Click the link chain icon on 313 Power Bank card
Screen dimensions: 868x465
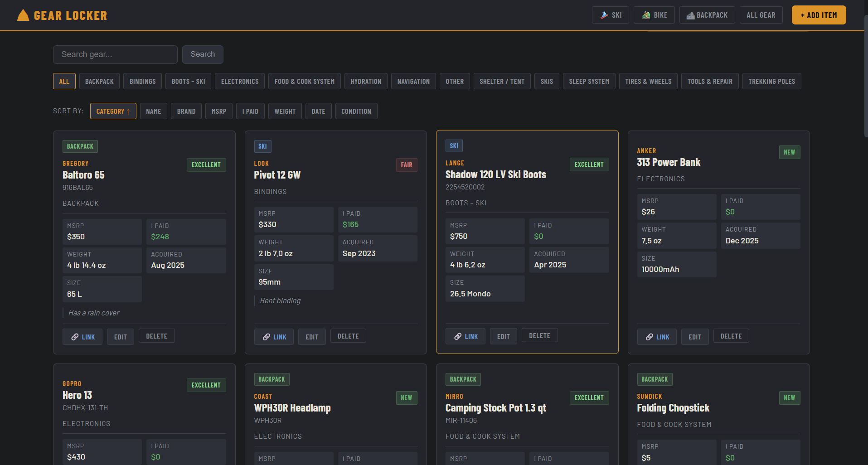[650, 337]
